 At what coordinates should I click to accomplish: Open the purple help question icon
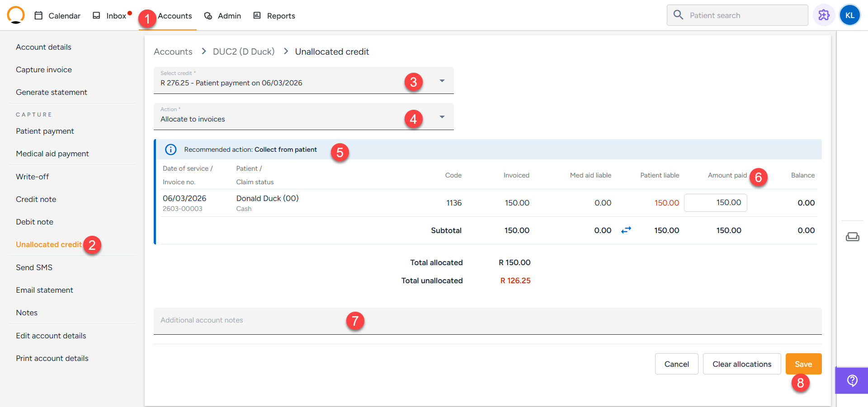852,381
